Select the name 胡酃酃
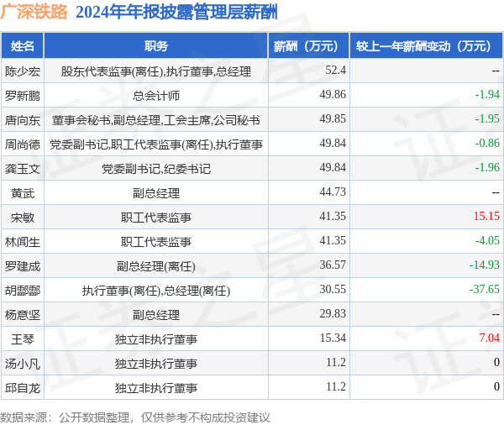This screenshot has height=425, width=504. (x=23, y=291)
